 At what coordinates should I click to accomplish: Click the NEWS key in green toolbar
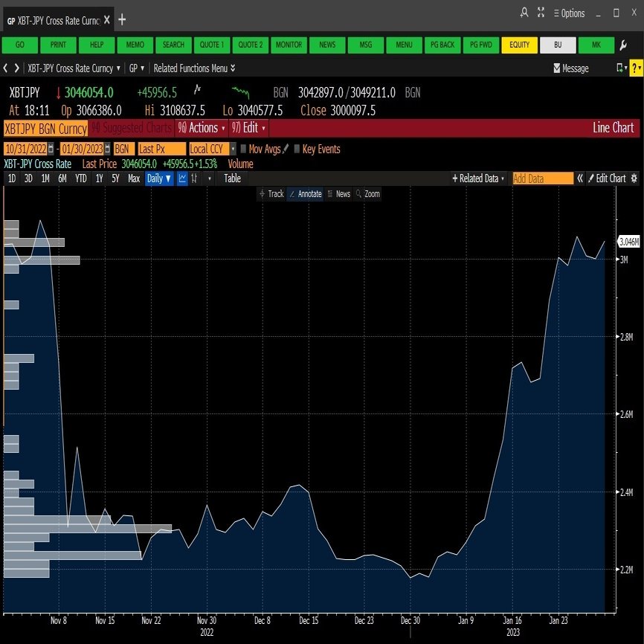tap(327, 45)
